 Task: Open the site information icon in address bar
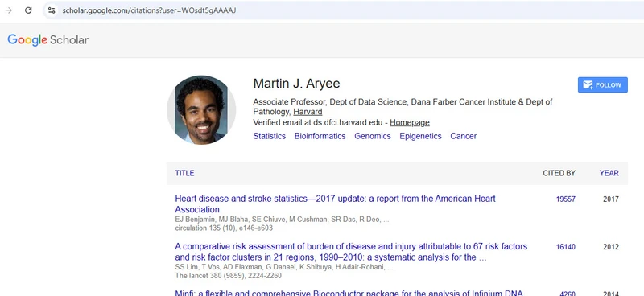[52, 10]
